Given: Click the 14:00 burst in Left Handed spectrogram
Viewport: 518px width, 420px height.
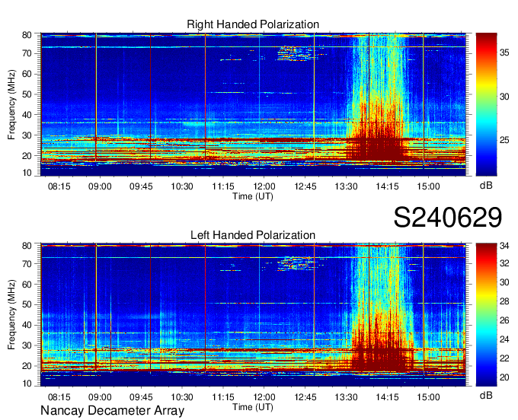Looking at the screenshot, I should coord(382,308).
